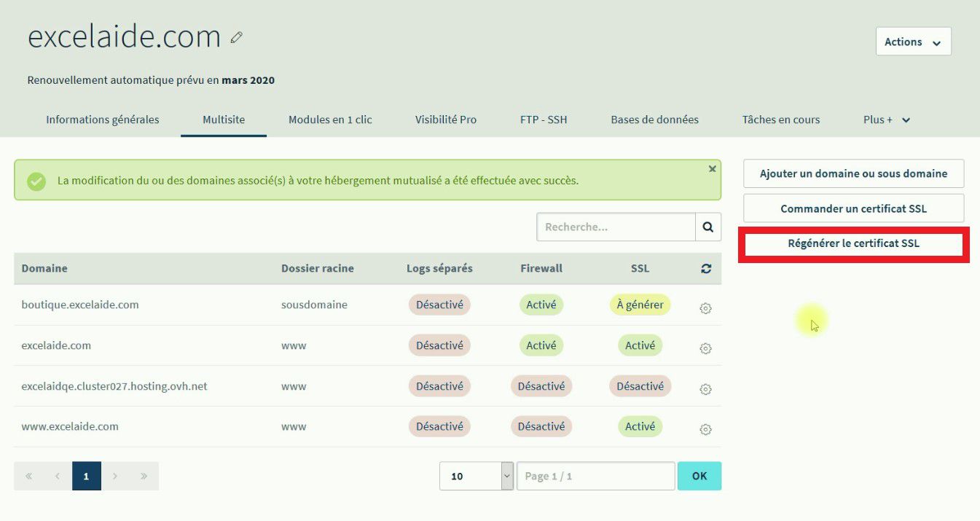Viewport: 980px width, 521px height.
Task: Click Désactivé firewall badge for www.excelaide.com
Action: (x=541, y=426)
